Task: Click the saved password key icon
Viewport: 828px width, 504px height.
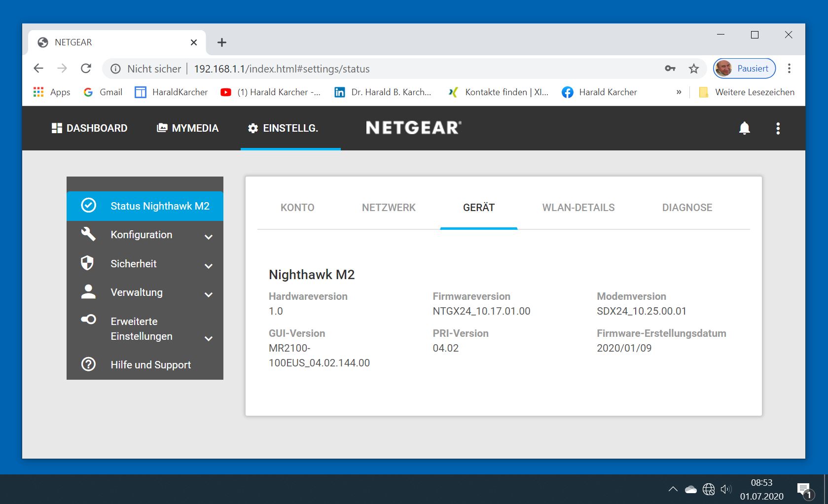Action: coord(670,69)
